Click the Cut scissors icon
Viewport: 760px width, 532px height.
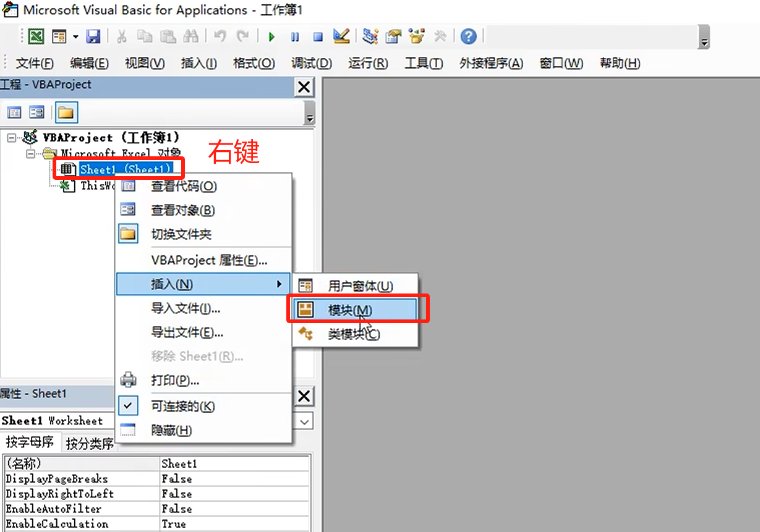pos(121,36)
